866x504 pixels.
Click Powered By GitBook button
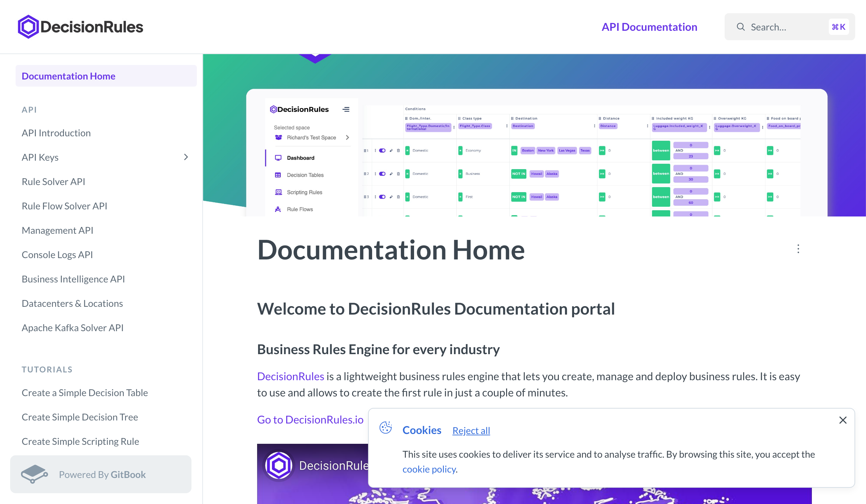coord(101,474)
